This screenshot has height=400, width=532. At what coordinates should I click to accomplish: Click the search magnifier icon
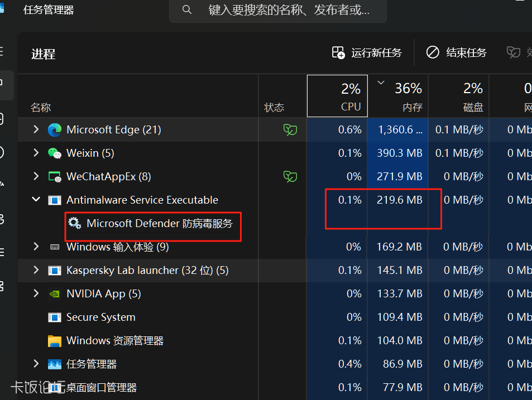(x=186, y=9)
